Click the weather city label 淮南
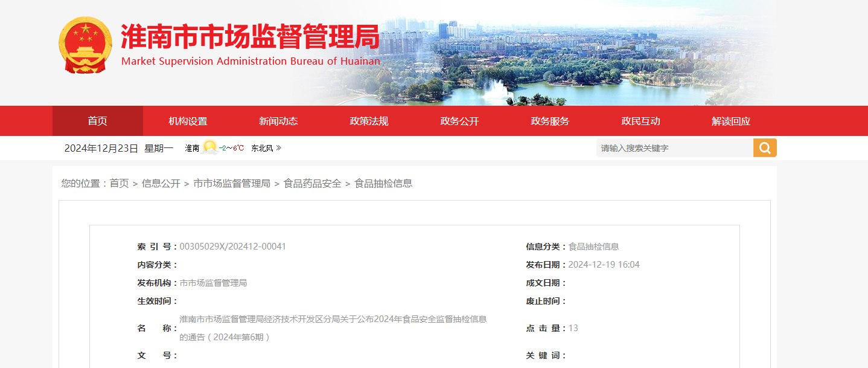The image size is (868, 368). pos(192,148)
